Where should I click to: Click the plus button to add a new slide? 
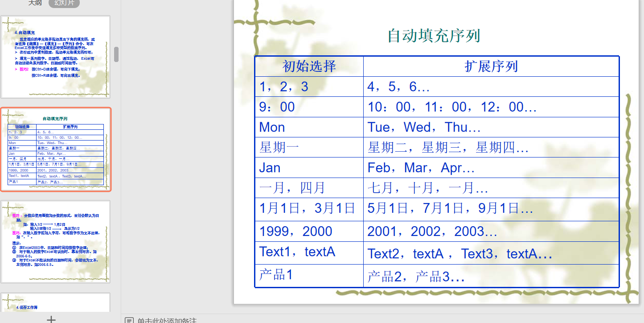[x=51, y=319]
